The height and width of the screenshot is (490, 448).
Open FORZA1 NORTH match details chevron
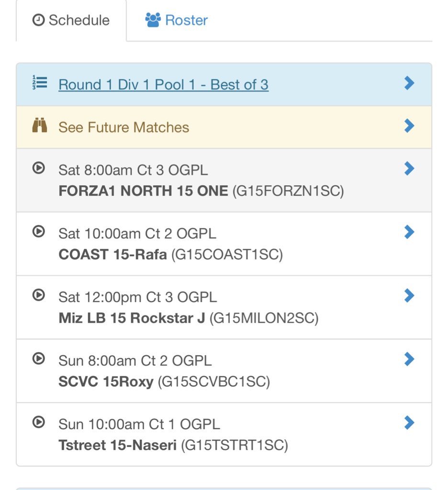[409, 169]
